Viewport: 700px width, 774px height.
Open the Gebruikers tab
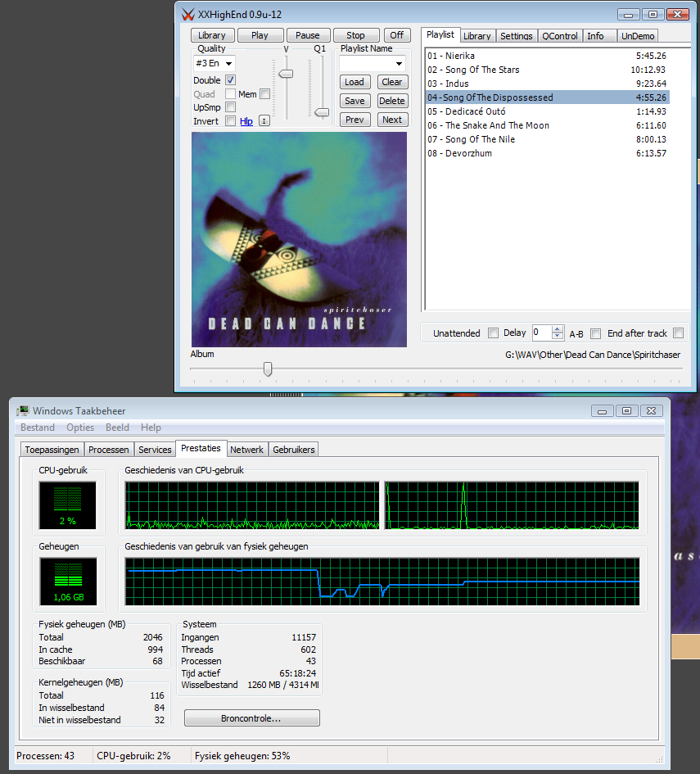294,450
